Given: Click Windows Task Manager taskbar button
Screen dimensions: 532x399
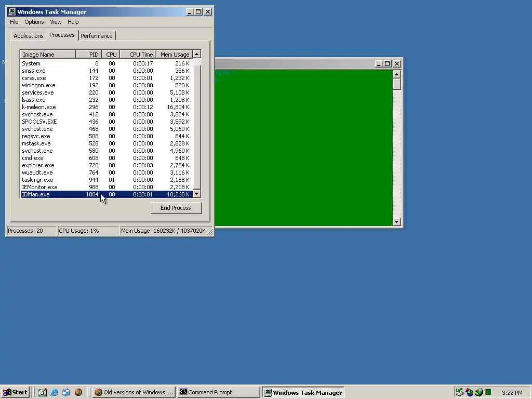Looking at the screenshot, I should (303, 393).
